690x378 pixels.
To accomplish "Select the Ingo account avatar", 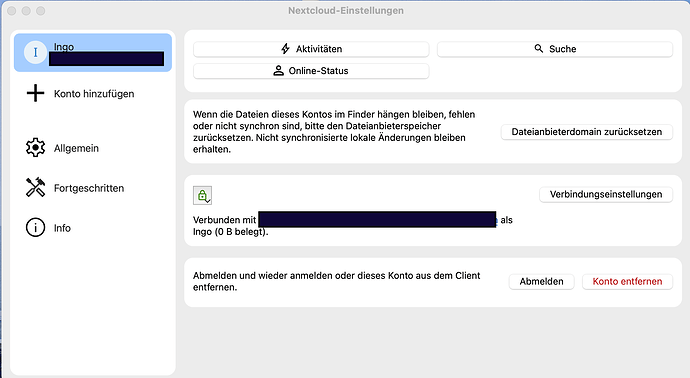I will (x=35, y=52).
